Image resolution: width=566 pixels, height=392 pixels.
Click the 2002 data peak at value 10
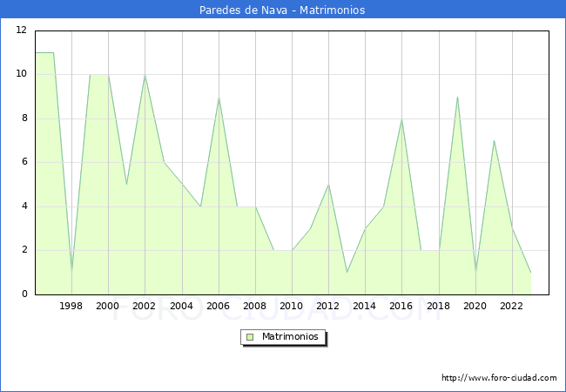click(x=145, y=76)
